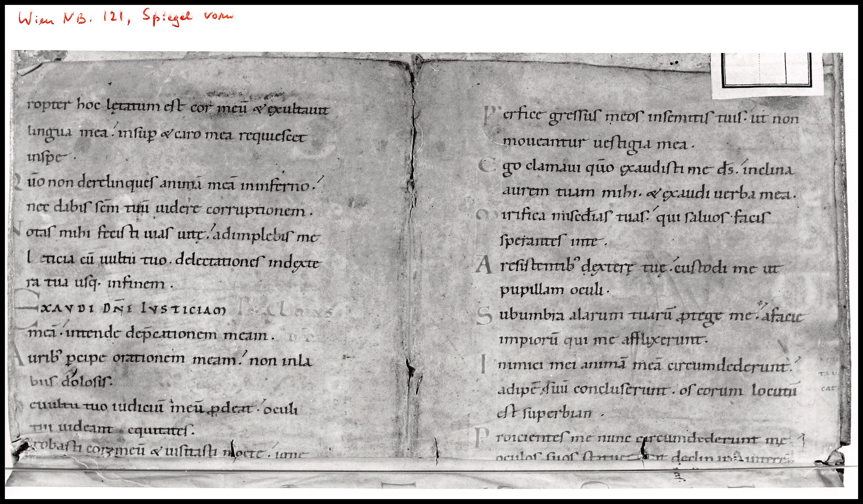Click the large initial letter "A" on the right page

click(x=484, y=265)
